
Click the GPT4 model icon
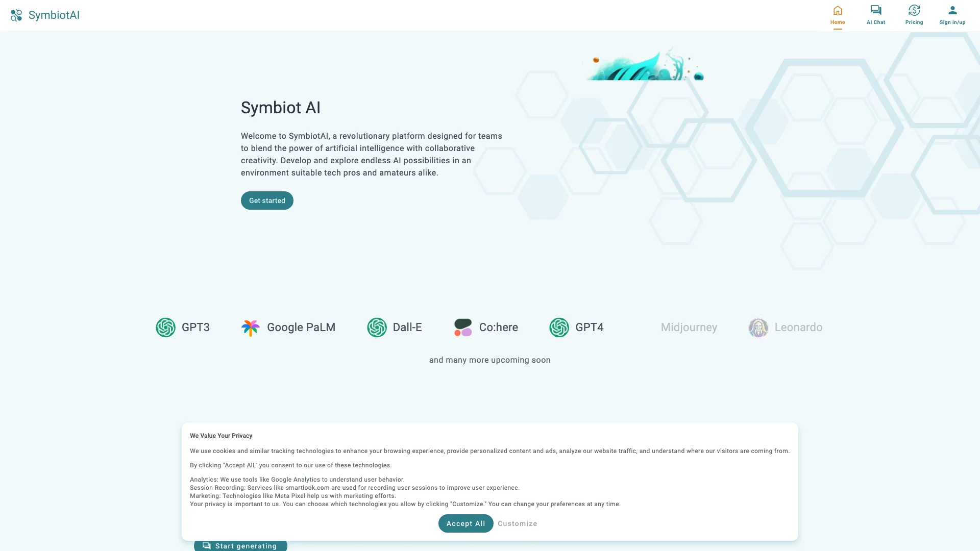(x=559, y=327)
